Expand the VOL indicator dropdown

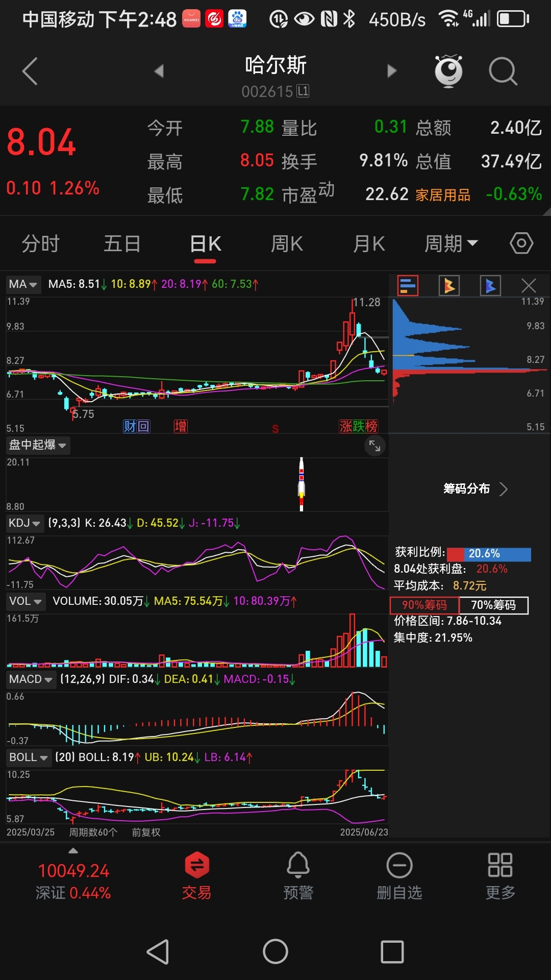[x=26, y=601]
